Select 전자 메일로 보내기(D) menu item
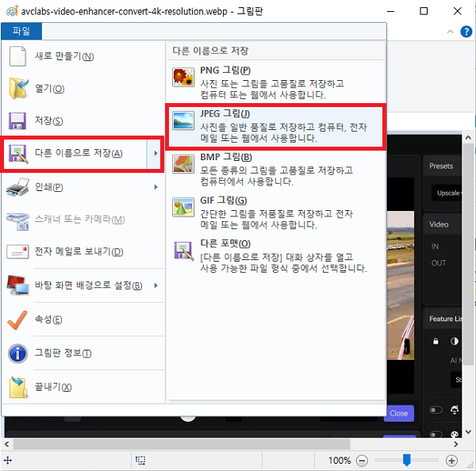 click(x=83, y=251)
